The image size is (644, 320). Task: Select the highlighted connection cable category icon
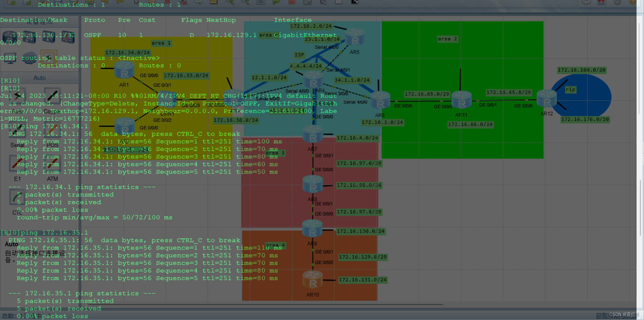click(49, 57)
